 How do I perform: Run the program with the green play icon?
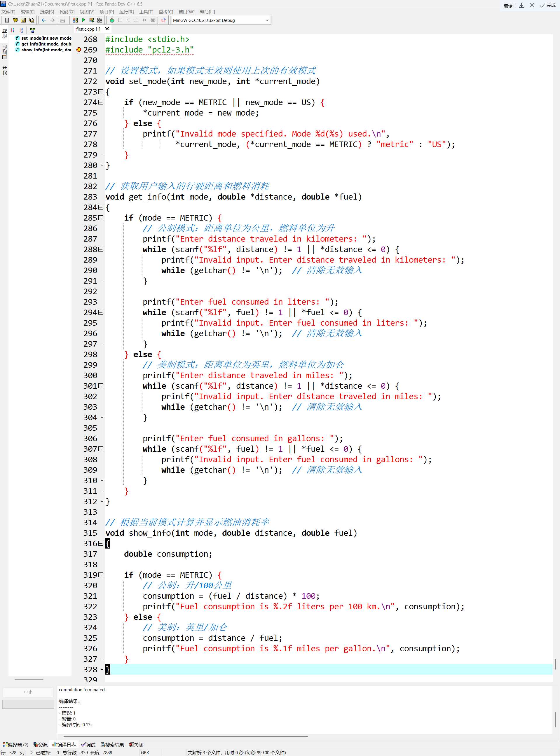pyautogui.click(x=83, y=20)
